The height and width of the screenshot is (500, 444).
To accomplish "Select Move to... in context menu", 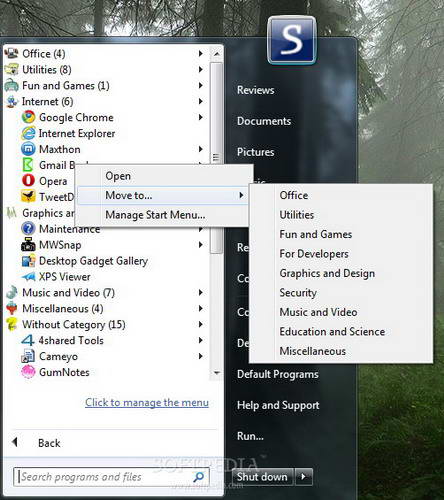I will [163, 195].
